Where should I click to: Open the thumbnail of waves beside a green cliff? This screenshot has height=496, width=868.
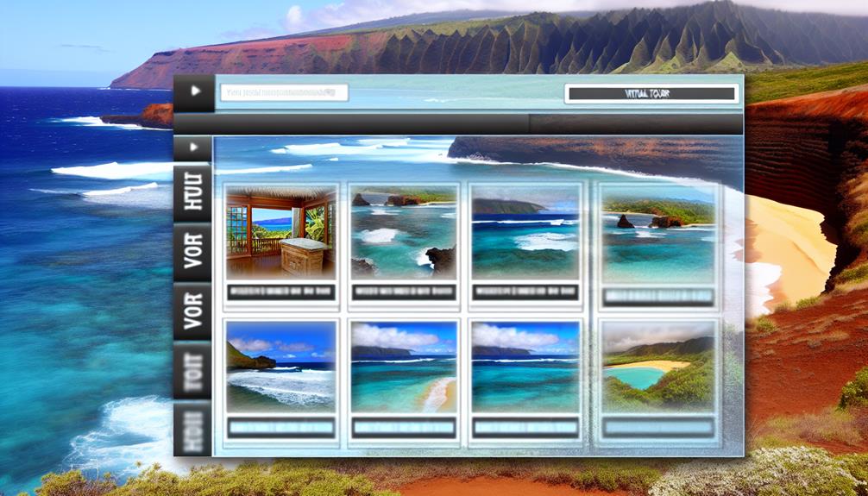281,367
